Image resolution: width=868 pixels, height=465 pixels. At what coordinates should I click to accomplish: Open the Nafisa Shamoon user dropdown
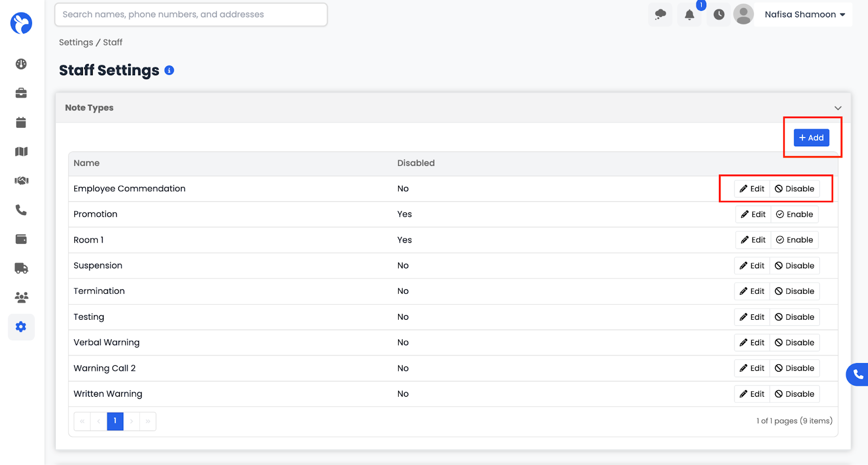[805, 15]
